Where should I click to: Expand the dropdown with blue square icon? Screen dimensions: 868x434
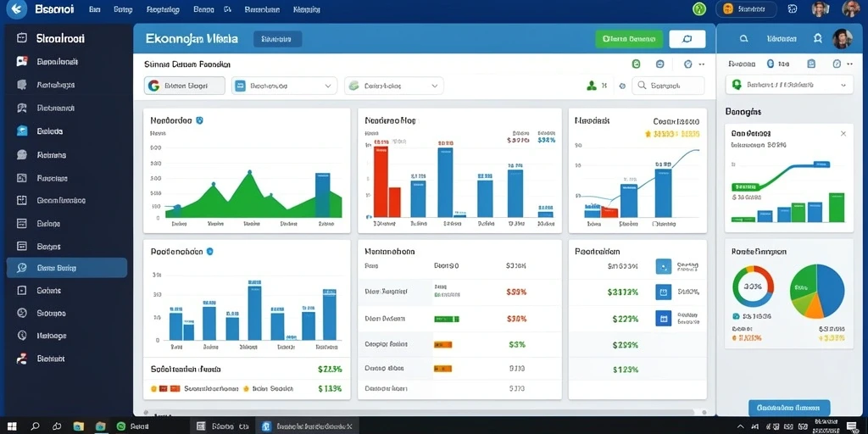point(284,86)
